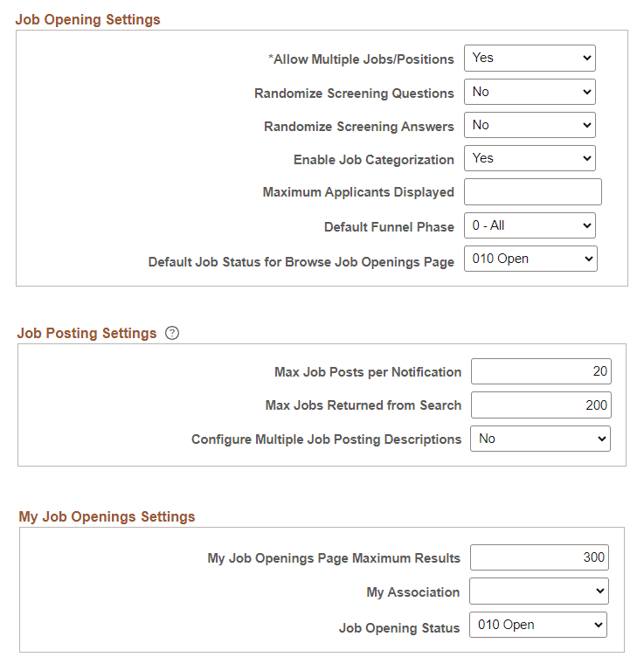
Task: Open Default Funnel Phase dropdown
Action: (x=530, y=225)
